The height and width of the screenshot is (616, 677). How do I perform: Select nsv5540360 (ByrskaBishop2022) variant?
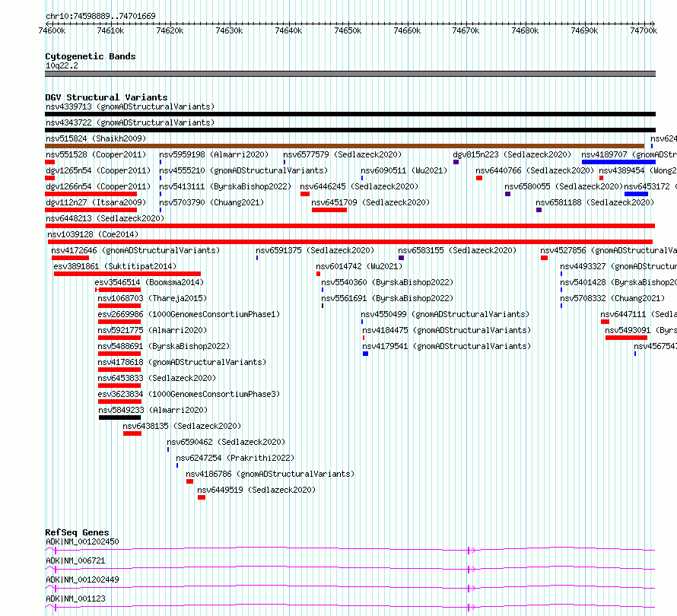pyautogui.click(x=387, y=282)
